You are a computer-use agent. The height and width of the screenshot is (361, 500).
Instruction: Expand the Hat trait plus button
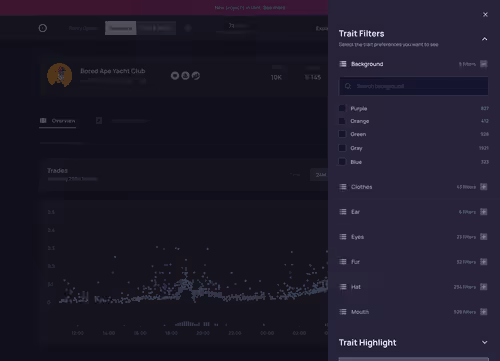(x=484, y=287)
